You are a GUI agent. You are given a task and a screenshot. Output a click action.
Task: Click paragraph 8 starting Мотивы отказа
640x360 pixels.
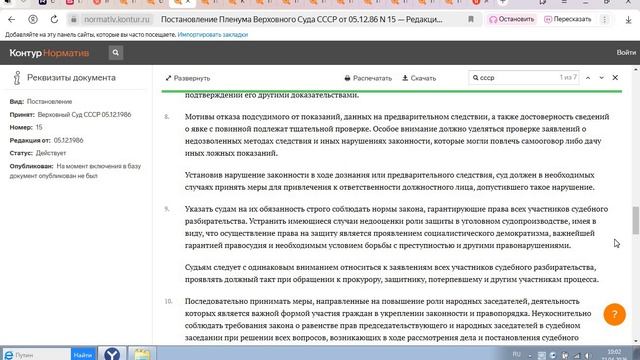397,135
